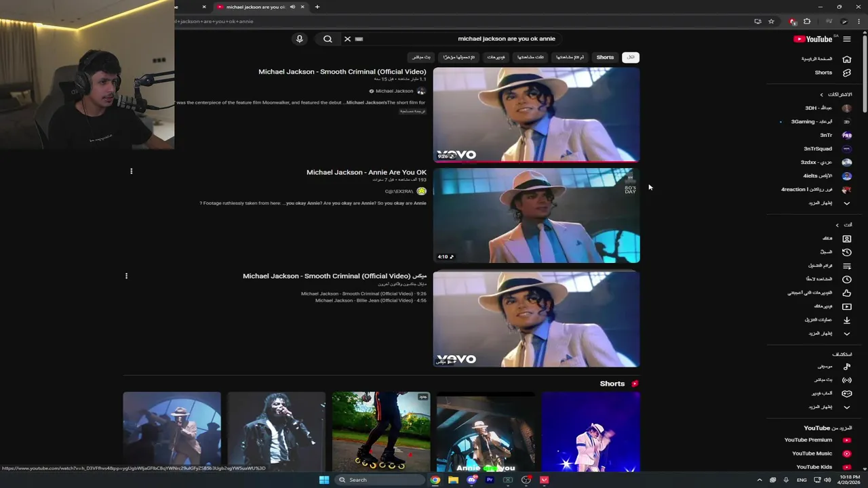
Task: Clear the search query with the X
Action: tap(347, 39)
